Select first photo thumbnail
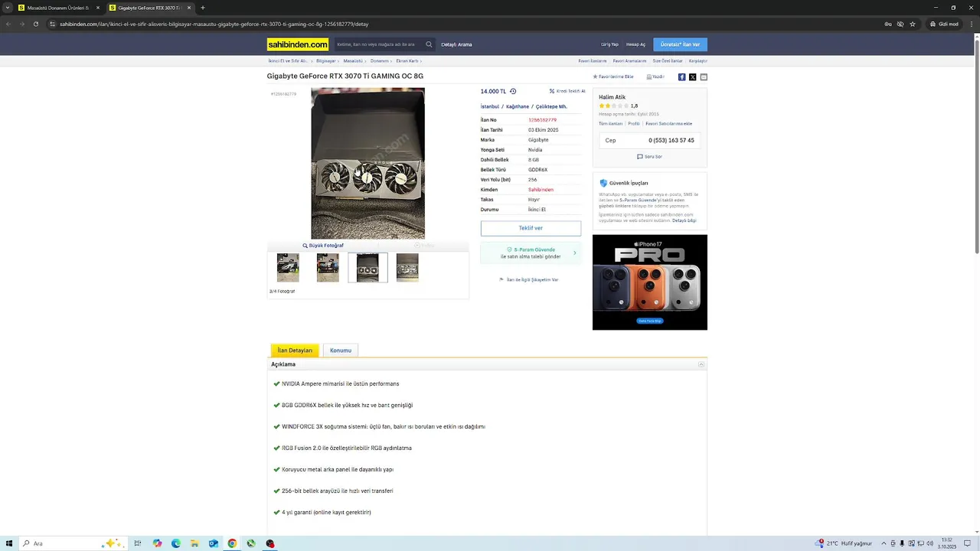Screen dimensions: 980x551 288,268
